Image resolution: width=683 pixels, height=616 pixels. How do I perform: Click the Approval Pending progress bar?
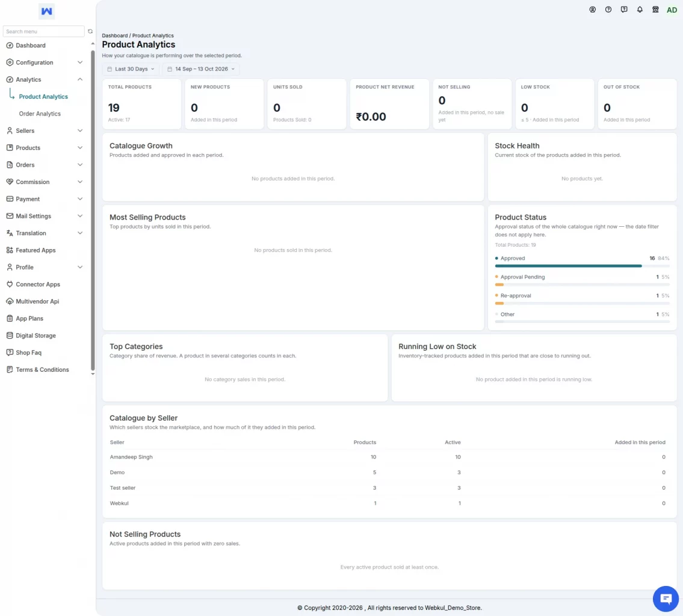[x=582, y=285]
